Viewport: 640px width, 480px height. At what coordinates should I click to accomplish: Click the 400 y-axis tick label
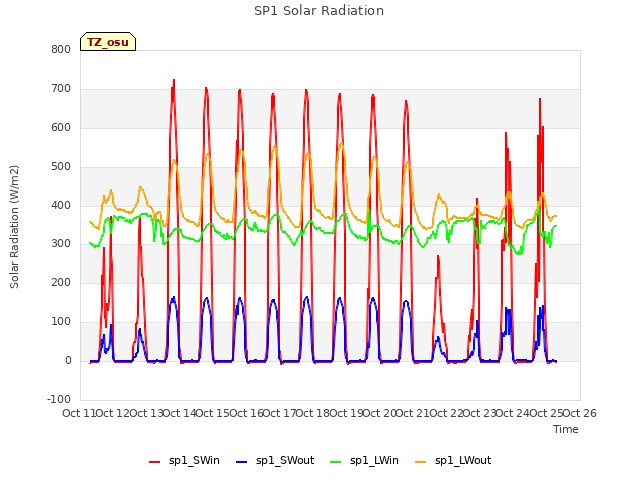[61, 205]
